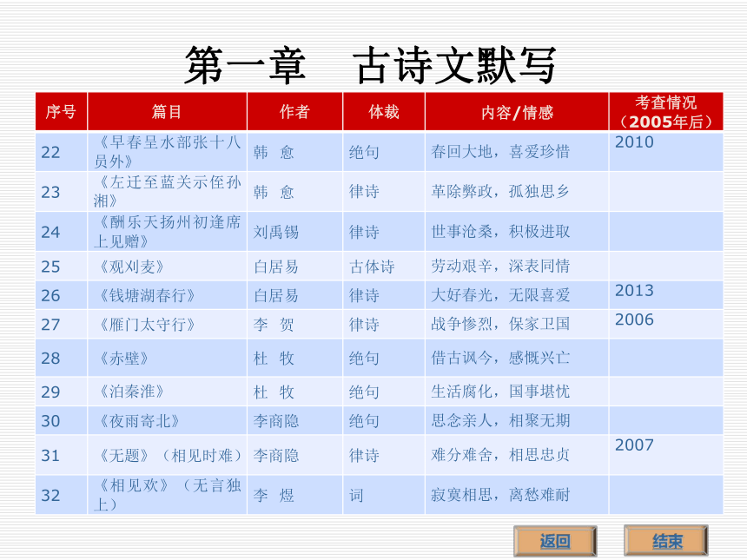
Task: Click the 古体诗 genre cell
Action: (384, 267)
